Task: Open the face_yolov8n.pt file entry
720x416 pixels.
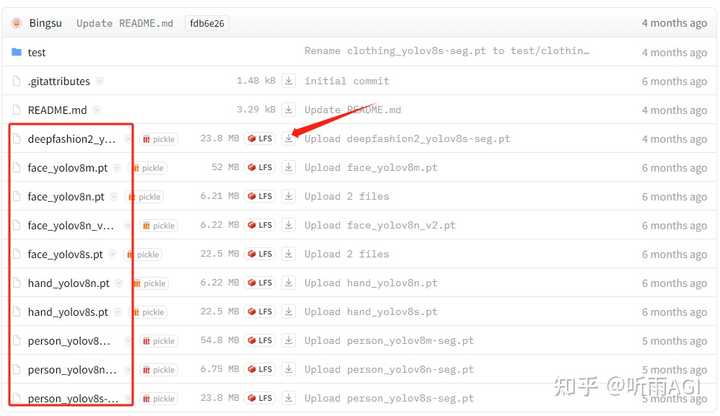Action: coord(66,197)
